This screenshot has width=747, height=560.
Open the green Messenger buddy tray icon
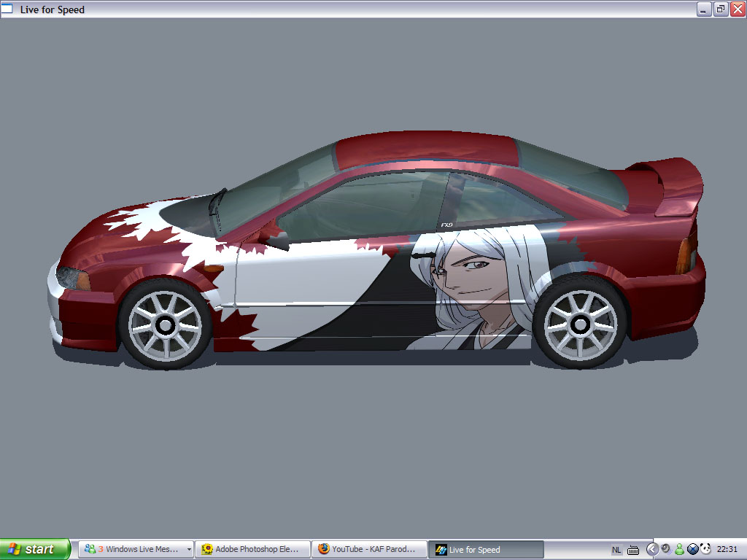(679, 549)
